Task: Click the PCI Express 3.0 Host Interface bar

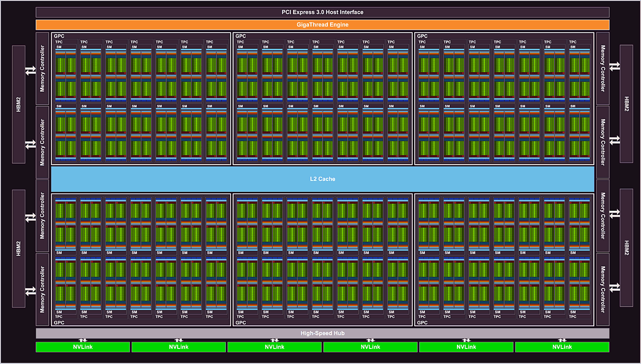Action: pyautogui.click(x=322, y=12)
